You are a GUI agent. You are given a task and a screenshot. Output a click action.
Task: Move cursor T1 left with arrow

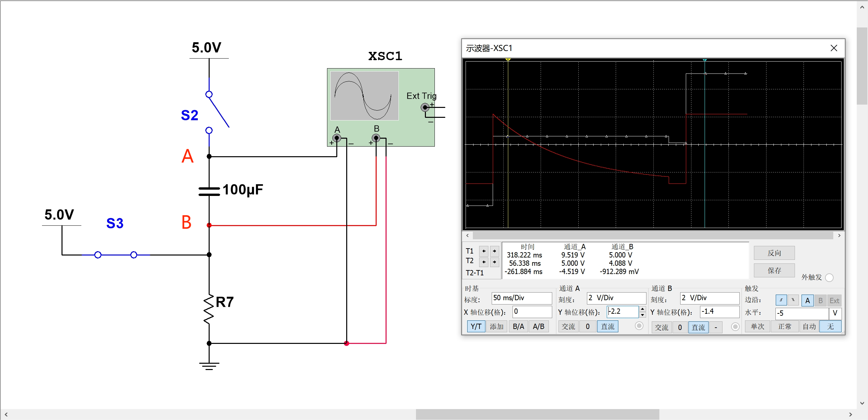coord(484,251)
